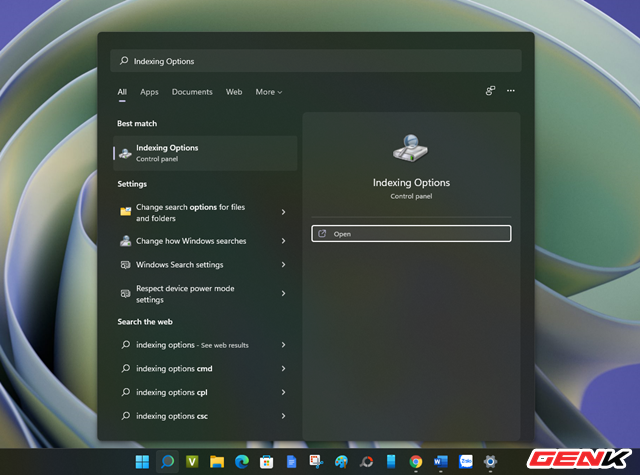Expand chevron for indexing options cmd
640x475 pixels.
283,368
